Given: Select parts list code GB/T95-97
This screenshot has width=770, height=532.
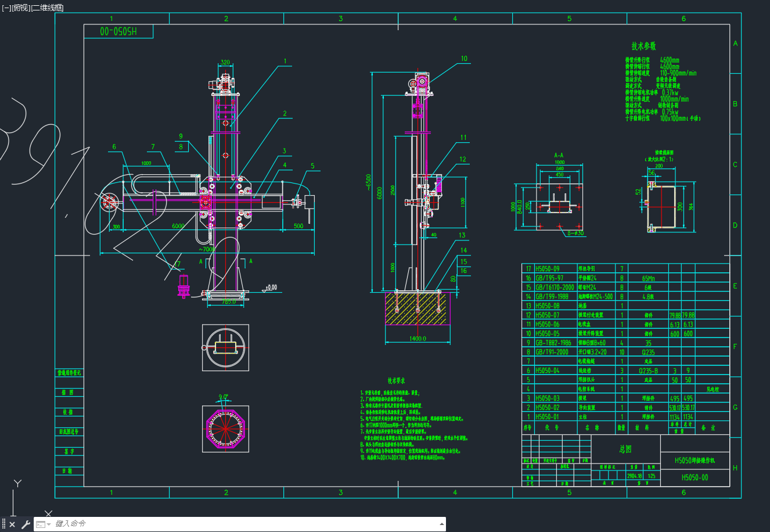Looking at the screenshot, I should tap(549, 278).
